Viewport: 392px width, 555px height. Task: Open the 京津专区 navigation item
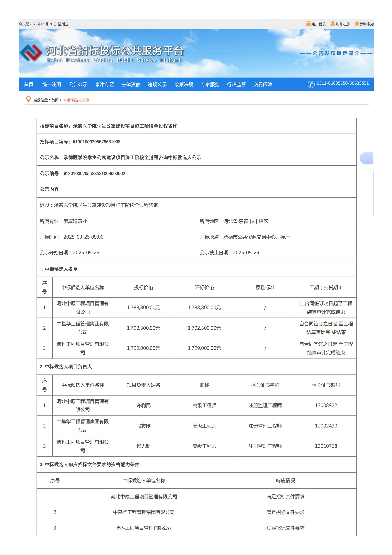tap(104, 84)
